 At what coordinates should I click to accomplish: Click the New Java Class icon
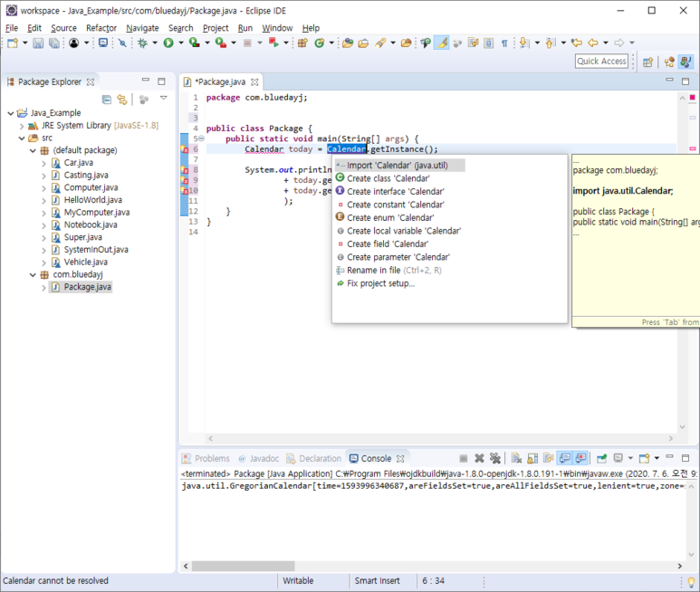tap(319, 43)
